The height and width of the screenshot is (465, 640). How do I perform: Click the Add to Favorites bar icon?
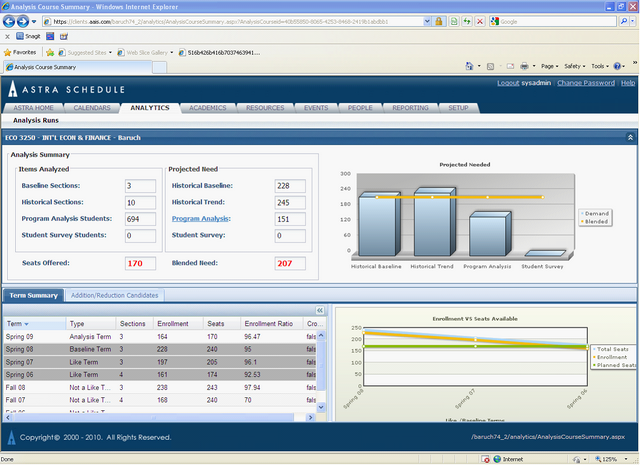[50, 52]
